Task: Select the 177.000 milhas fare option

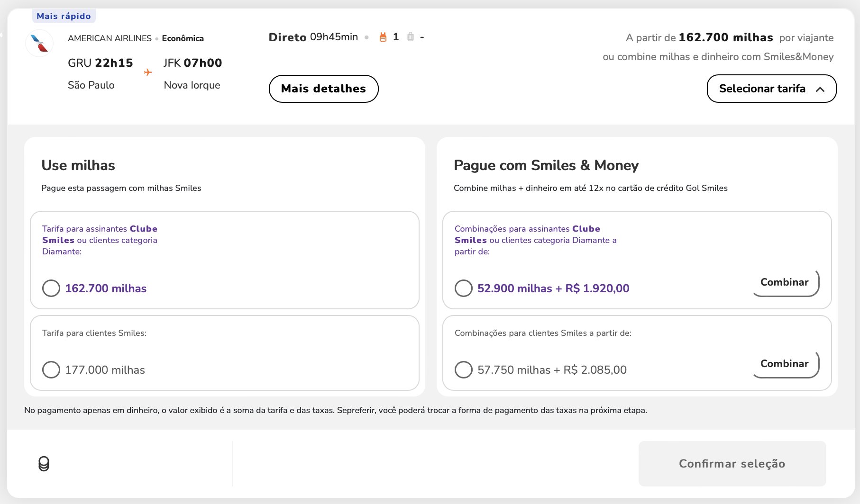Action: click(51, 369)
